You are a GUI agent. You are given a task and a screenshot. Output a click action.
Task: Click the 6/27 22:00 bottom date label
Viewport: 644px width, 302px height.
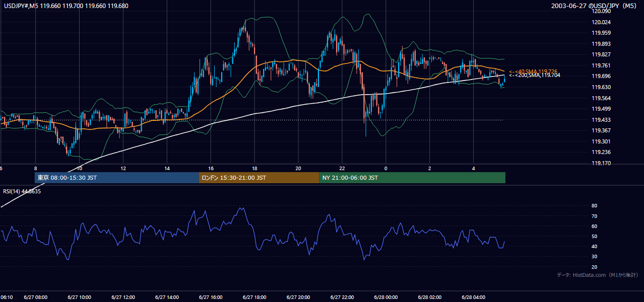[x=342, y=297]
